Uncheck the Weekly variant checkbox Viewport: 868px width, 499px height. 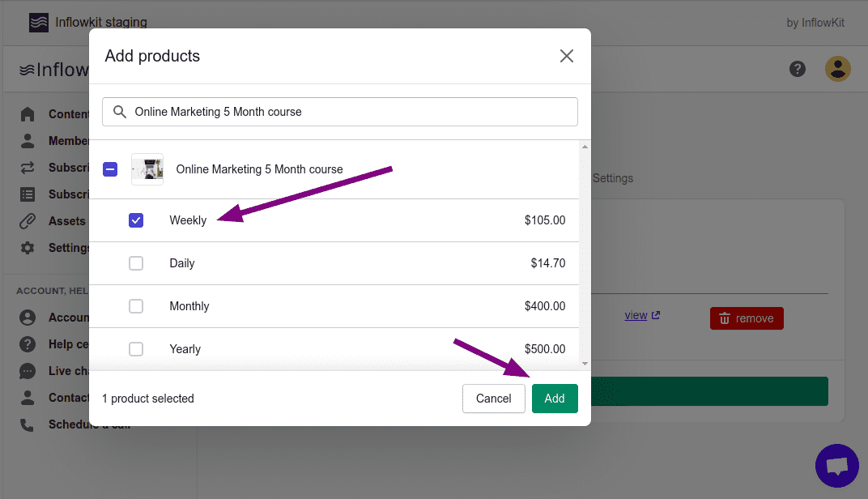pyautogui.click(x=136, y=220)
